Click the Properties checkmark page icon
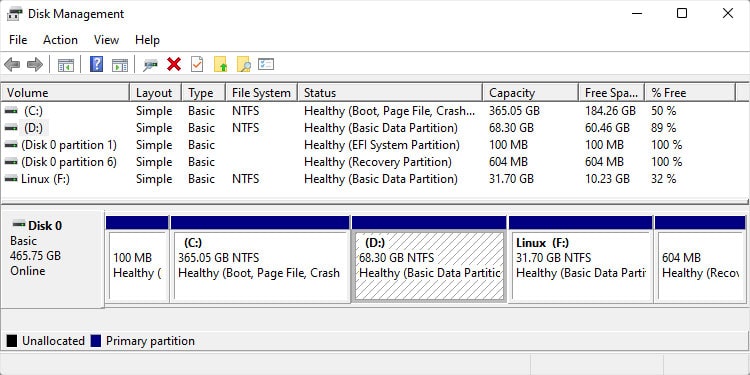 pos(197,64)
